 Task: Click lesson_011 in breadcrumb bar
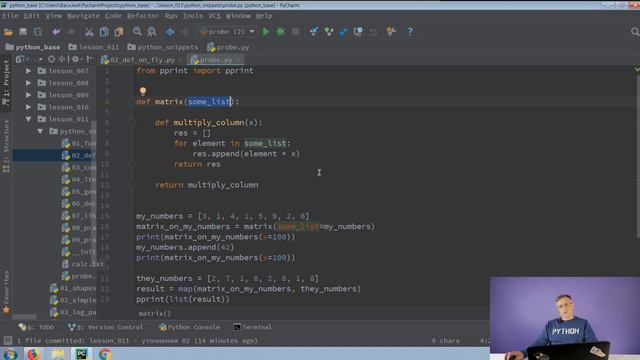pos(94,47)
